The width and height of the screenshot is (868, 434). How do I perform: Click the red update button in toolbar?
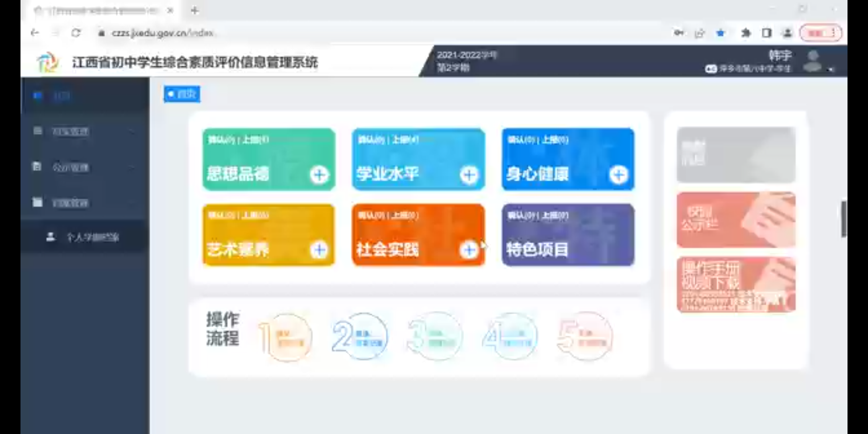pos(821,33)
